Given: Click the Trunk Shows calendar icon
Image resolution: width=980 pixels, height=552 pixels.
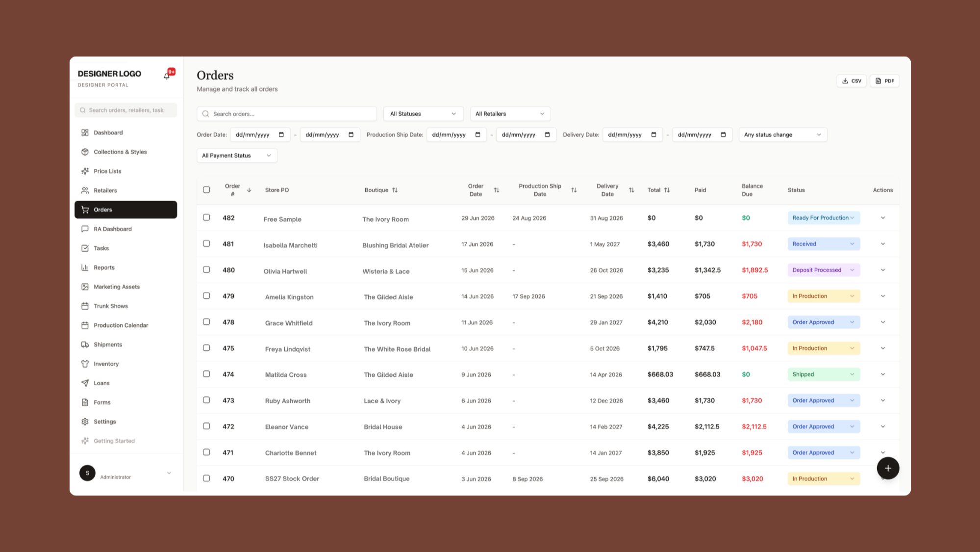Looking at the screenshot, I should coord(85,306).
